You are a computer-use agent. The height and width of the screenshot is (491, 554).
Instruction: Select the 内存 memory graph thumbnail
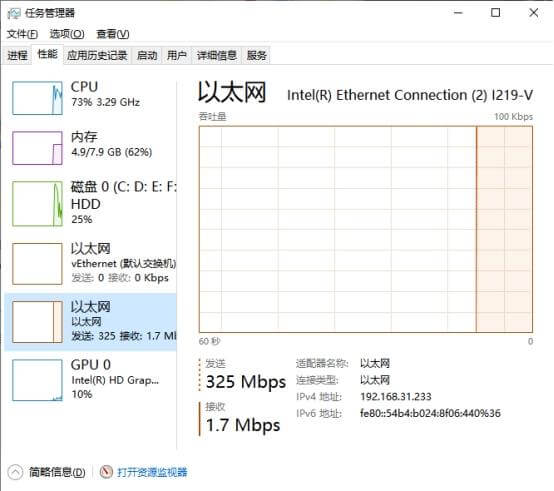(x=37, y=148)
